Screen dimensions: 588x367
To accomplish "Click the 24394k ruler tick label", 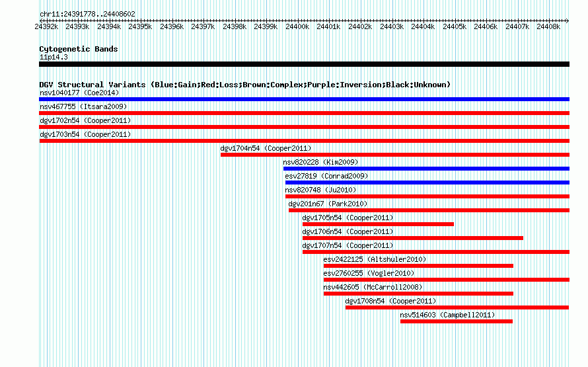I will pos(109,26).
